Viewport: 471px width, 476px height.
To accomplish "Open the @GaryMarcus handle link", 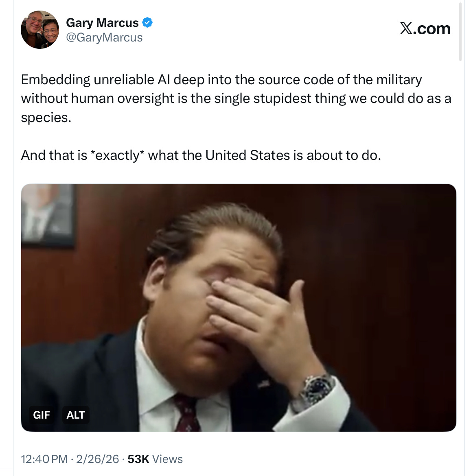I will [x=103, y=37].
